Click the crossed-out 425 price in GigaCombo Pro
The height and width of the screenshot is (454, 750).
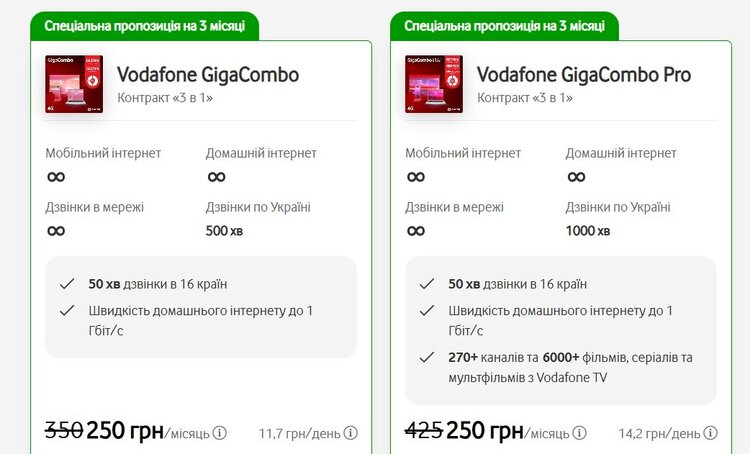point(424,431)
